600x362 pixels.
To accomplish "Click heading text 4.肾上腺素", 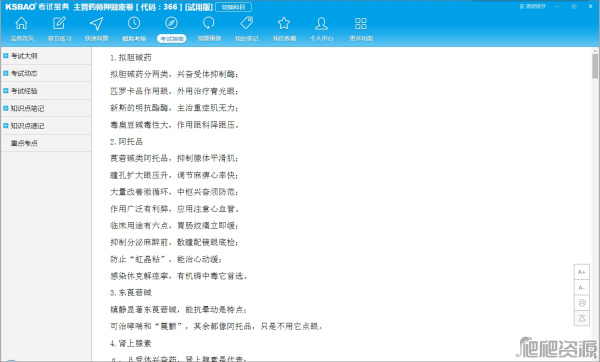I will (130, 343).
